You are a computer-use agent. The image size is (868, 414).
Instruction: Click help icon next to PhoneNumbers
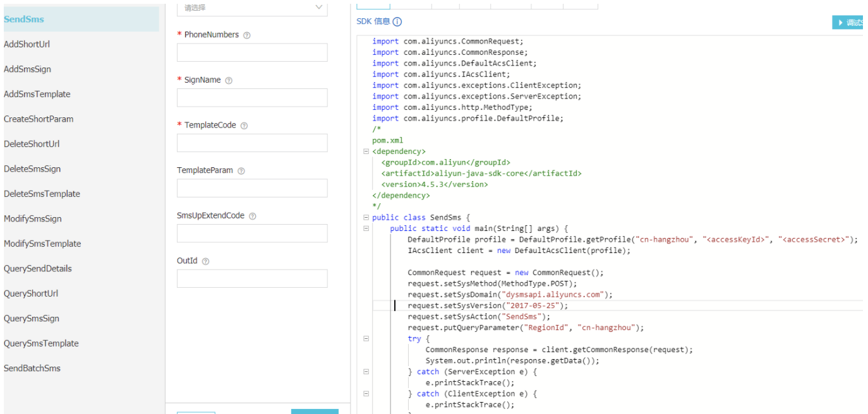247,35
